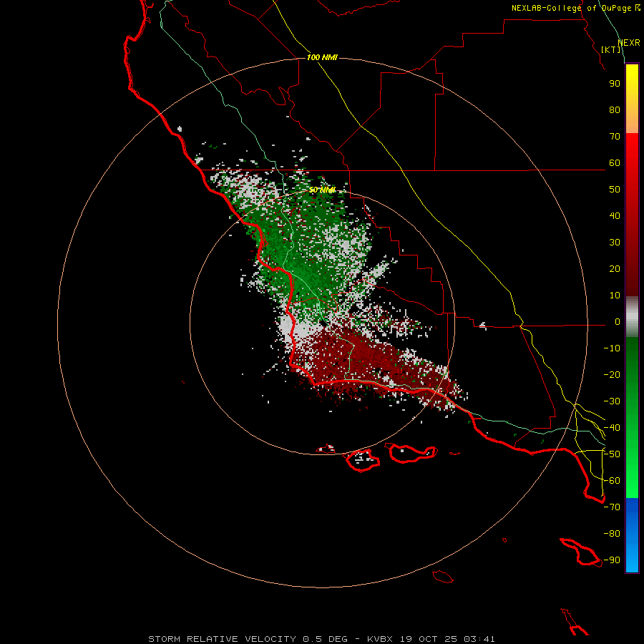The height and width of the screenshot is (644, 644).
Task: Click the -30 value on the velocity scale
Action: coord(612,401)
